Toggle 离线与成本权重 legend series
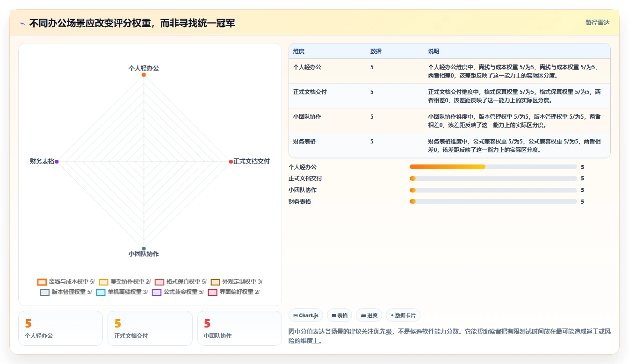629x364 pixels. click(x=66, y=282)
